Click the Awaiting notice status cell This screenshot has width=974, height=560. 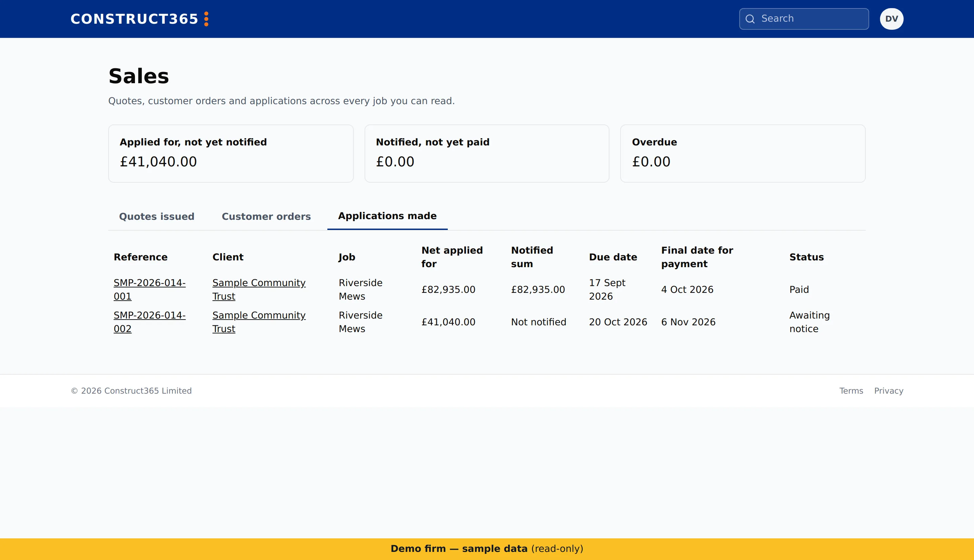[x=809, y=322]
